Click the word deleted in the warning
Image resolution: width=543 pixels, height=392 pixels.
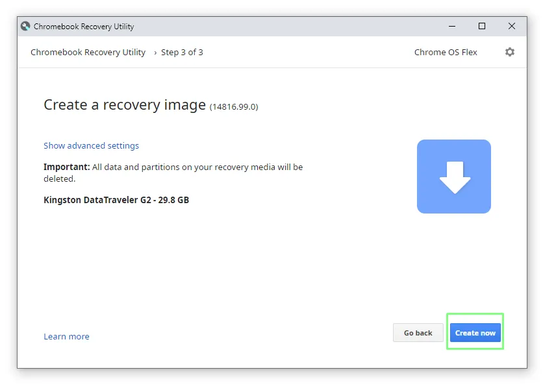point(58,178)
